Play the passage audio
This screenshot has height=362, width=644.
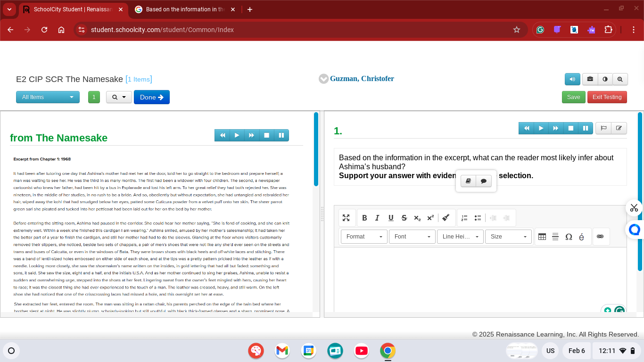coord(237,135)
